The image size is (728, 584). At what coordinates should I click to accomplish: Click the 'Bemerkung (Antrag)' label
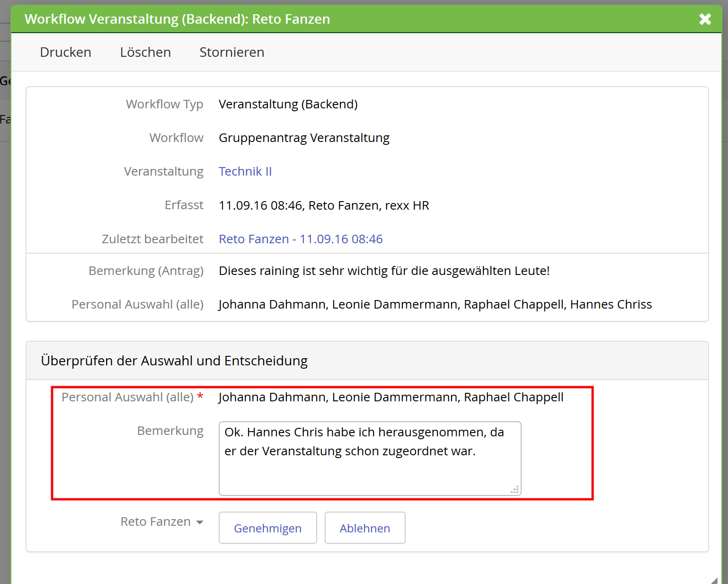tap(146, 271)
